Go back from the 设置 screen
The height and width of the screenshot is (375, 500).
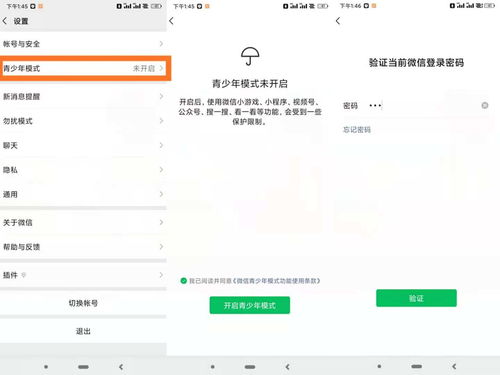pos(5,21)
